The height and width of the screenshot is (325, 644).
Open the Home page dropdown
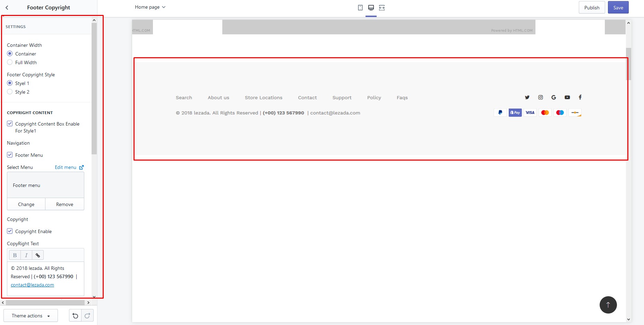(x=150, y=7)
